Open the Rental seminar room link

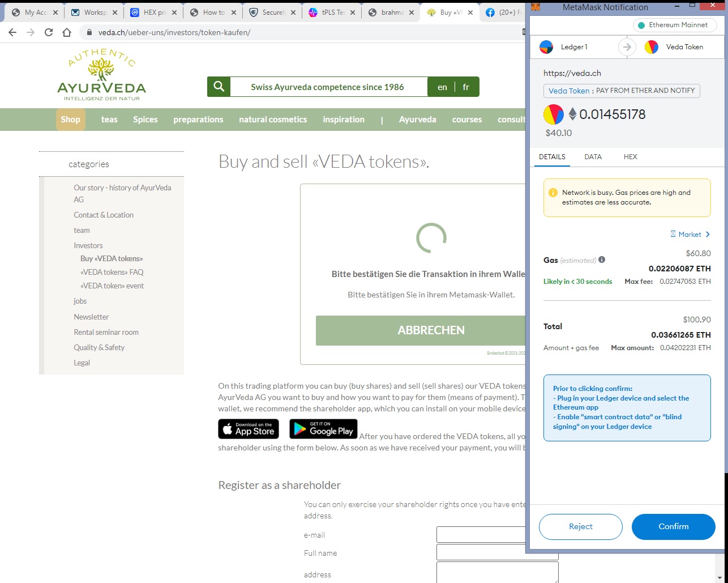(106, 332)
